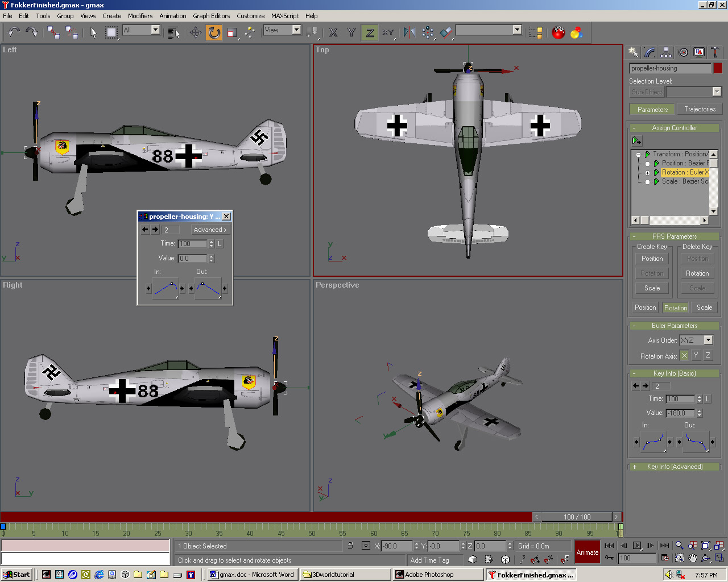This screenshot has width=728, height=582.
Task: Click the Pan viewport hand icon
Action: [x=692, y=558]
